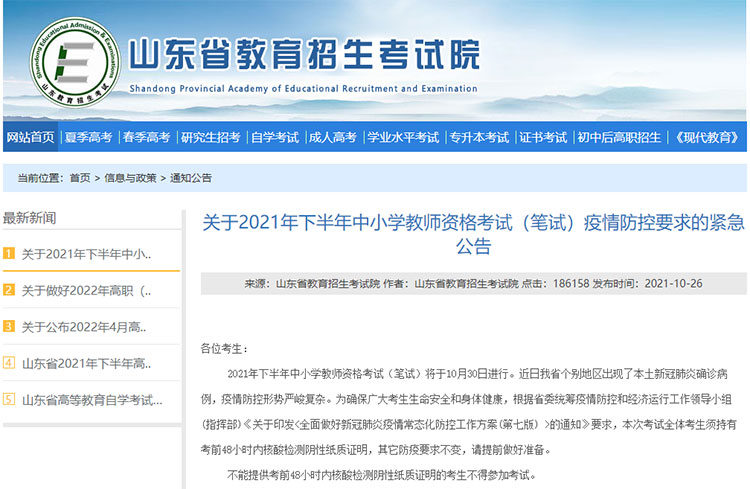750x489 pixels.
Task: Click the number 1 news badge icon
Action: point(9,254)
